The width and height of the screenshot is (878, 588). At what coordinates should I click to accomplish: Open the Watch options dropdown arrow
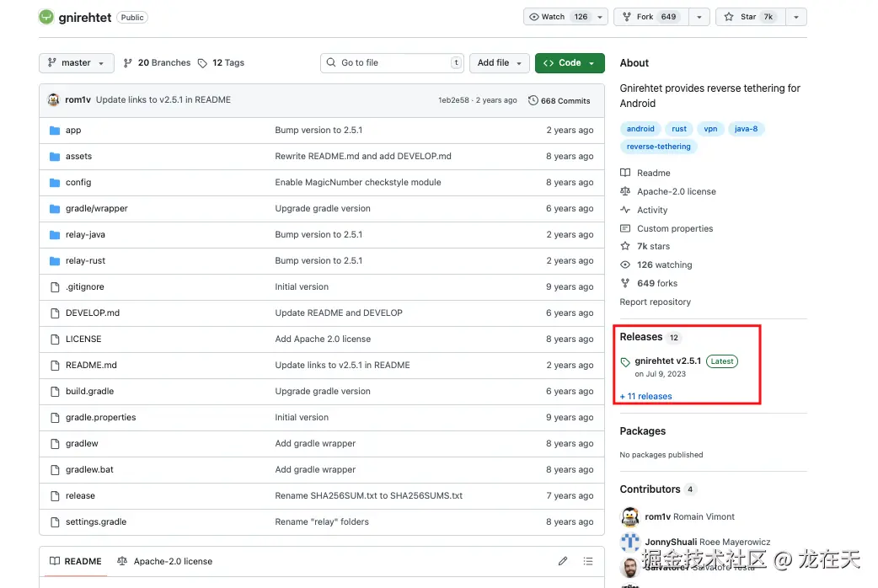point(600,17)
